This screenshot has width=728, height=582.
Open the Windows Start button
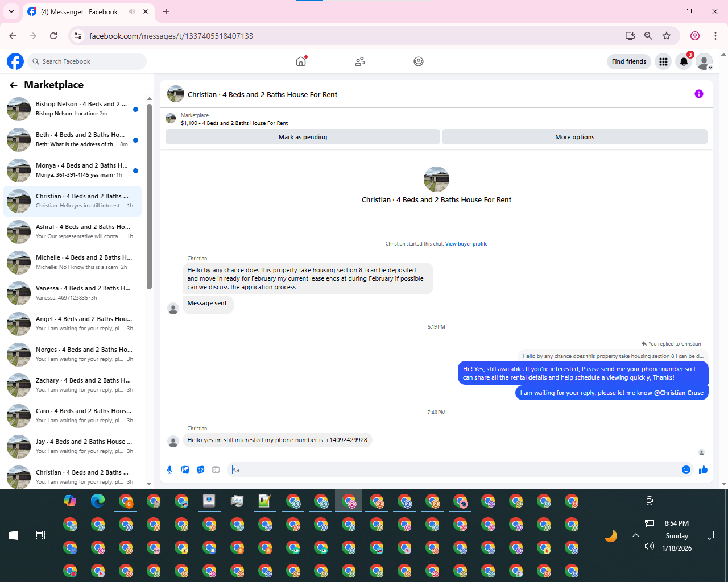click(14, 535)
